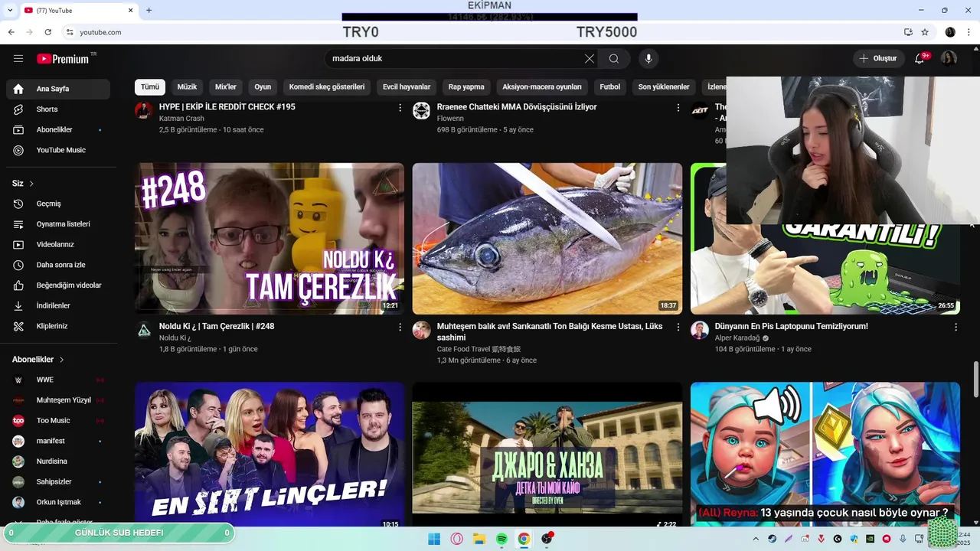This screenshot has width=980, height=551.
Task: Select the Müzik filter chip
Action: pos(187,87)
